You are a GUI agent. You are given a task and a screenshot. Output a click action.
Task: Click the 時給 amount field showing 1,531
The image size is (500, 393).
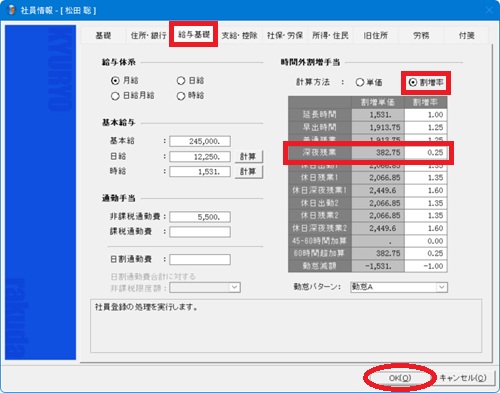[x=200, y=172]
